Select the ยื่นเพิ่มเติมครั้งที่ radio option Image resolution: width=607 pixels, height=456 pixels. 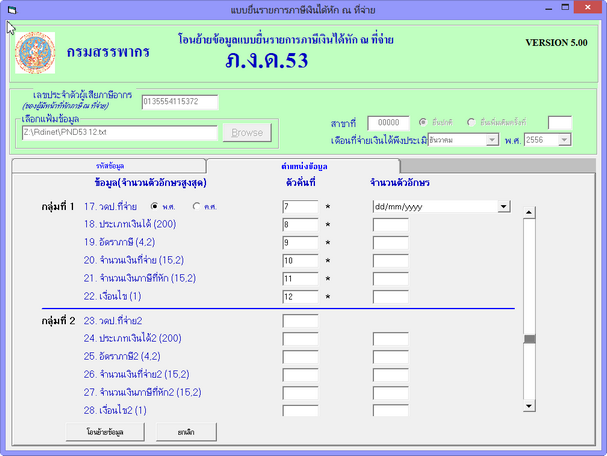coord(471,122)
